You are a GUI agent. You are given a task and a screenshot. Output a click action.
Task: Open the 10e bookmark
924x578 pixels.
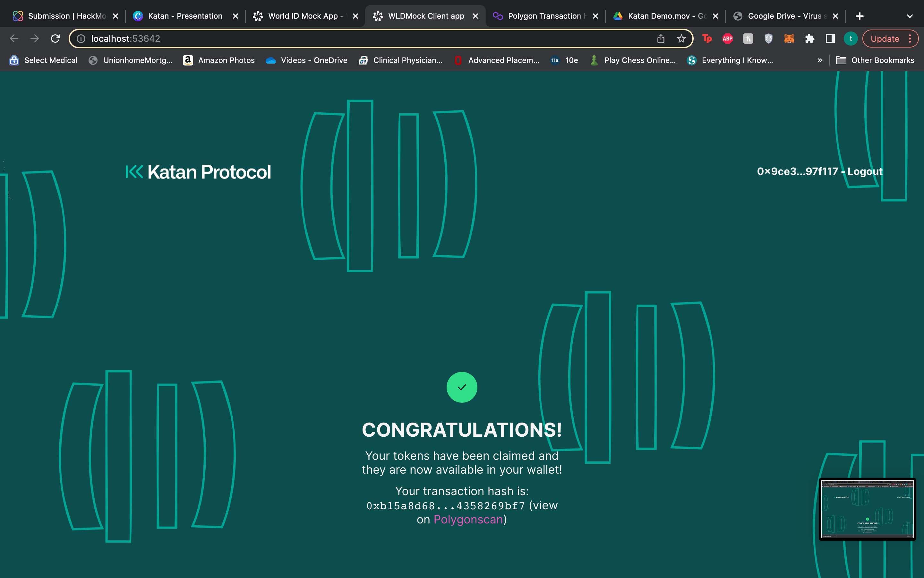[x=564, y=60]
